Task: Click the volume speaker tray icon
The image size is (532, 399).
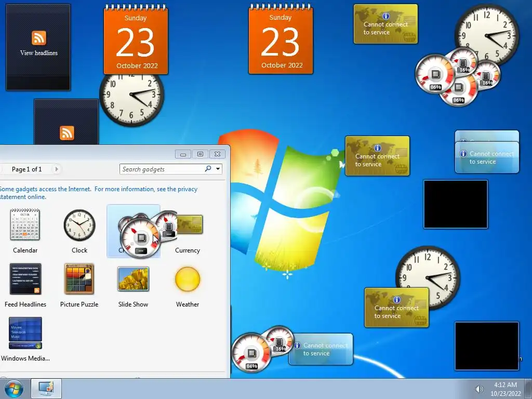Action: click(479, 389)
